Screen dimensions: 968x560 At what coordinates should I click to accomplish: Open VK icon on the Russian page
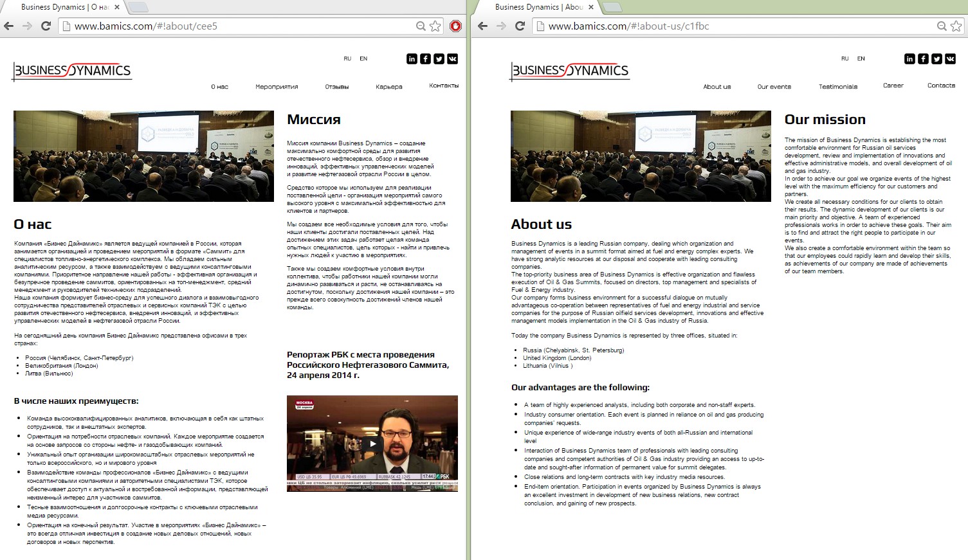452,59
